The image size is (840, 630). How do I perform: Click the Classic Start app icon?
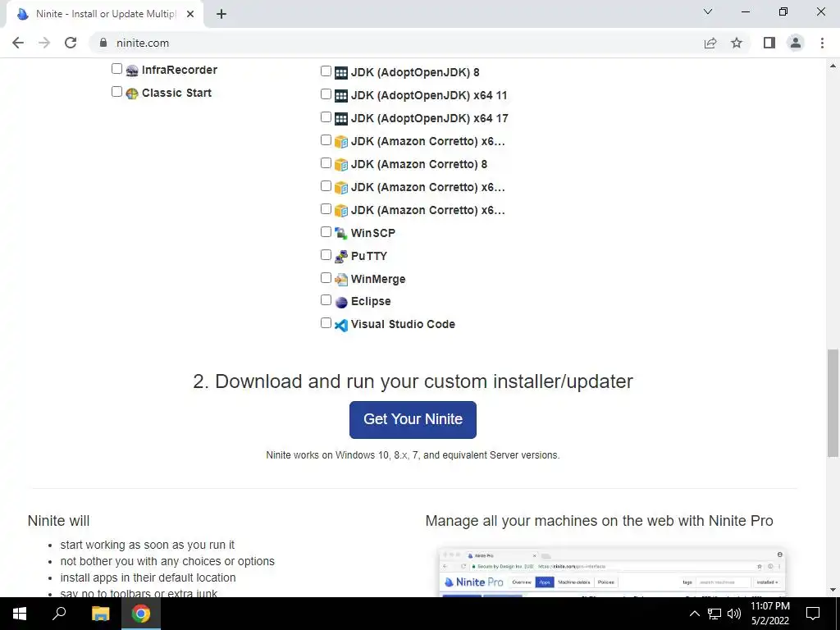[132, 94]
